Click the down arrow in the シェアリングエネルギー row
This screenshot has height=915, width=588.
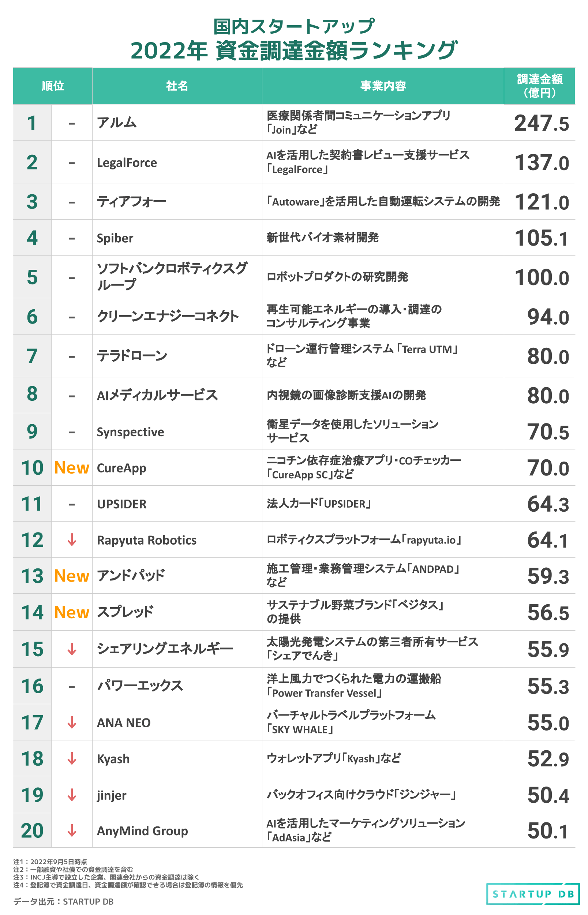(72, 649)
